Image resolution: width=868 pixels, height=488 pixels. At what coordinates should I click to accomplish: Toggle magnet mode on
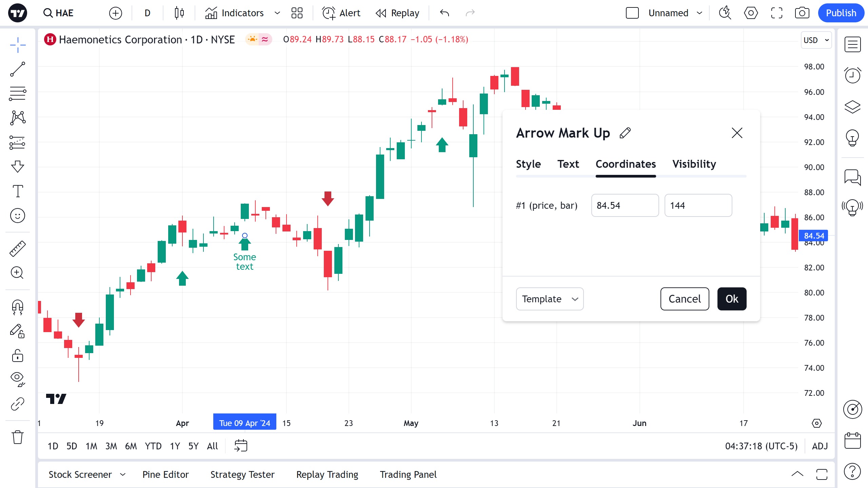[18, 307]
